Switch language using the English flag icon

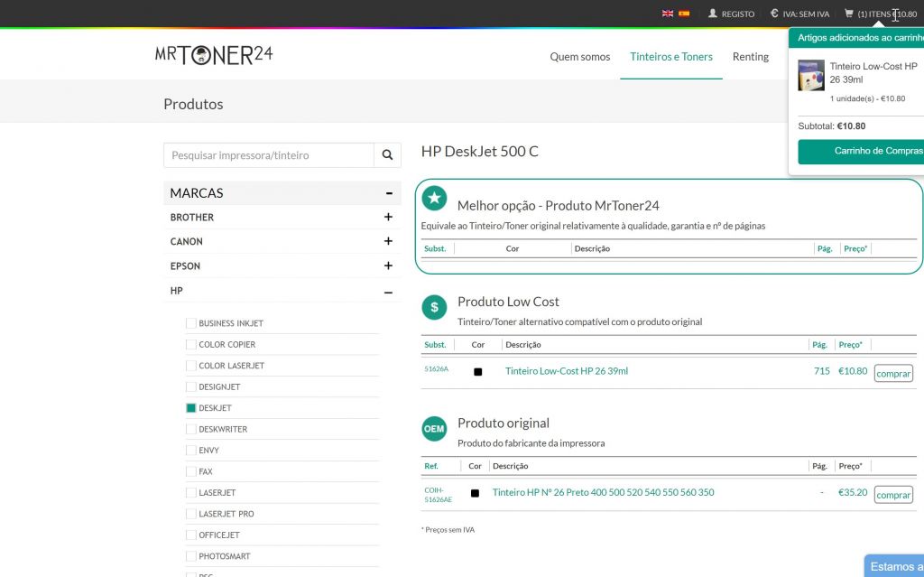coord(668,14)
